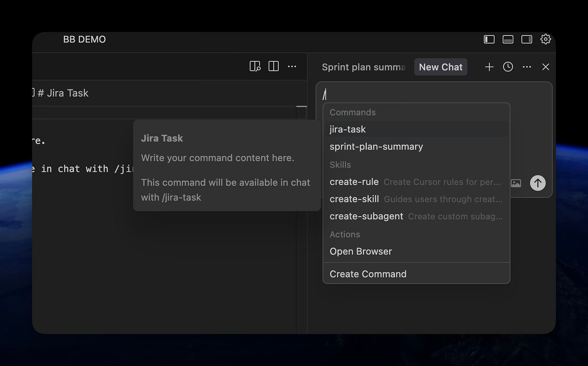
Task: Click the editor minimap scrollbar marker
Action: 301,107
